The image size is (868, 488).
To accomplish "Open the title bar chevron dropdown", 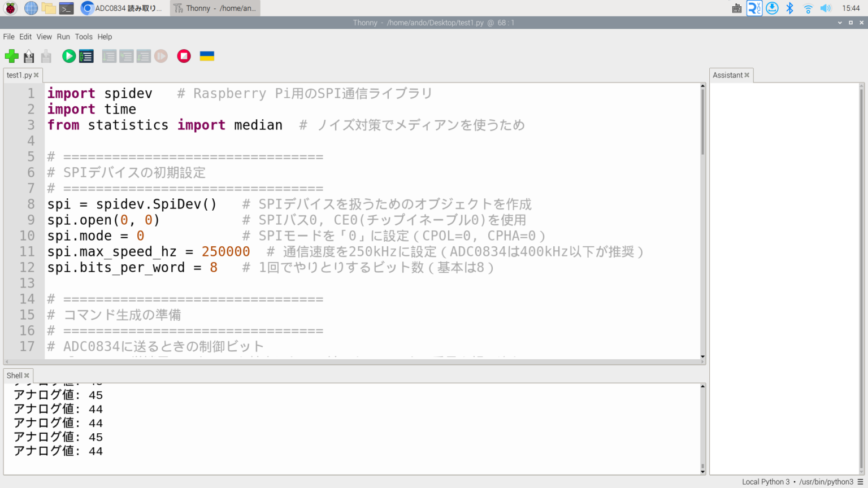I will click(x=839, y=23).
